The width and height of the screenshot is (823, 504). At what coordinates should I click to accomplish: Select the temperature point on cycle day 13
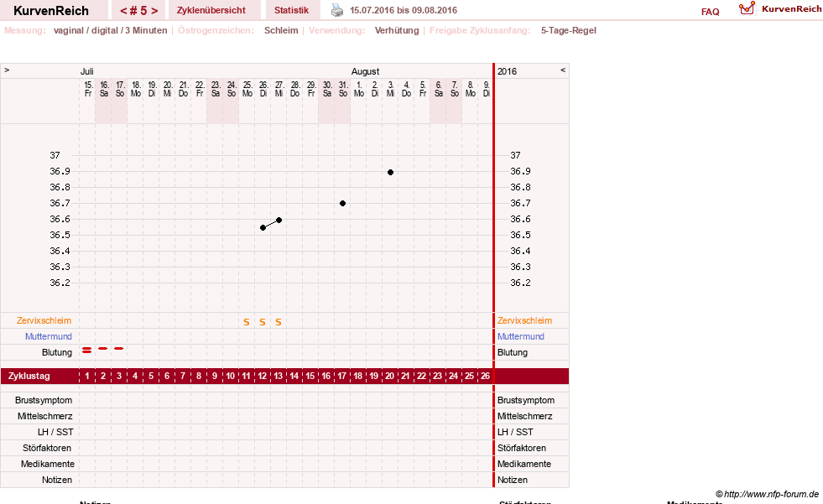point(279,221)
